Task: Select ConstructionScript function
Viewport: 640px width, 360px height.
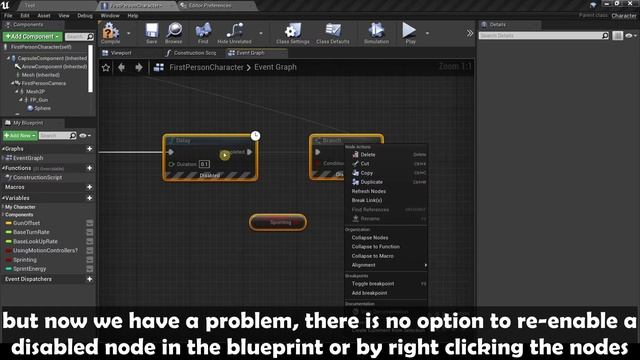Action: pyautogui.click(x=37, y=178)
